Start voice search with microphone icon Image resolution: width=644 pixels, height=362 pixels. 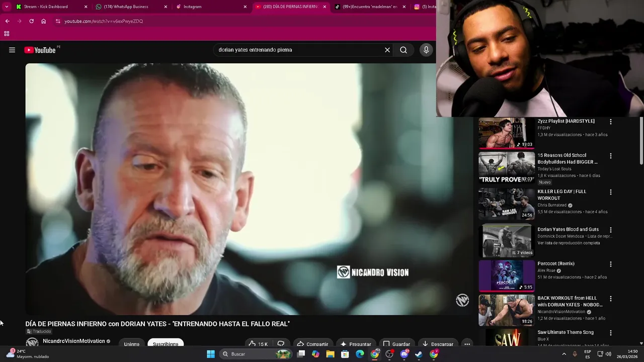426,50
